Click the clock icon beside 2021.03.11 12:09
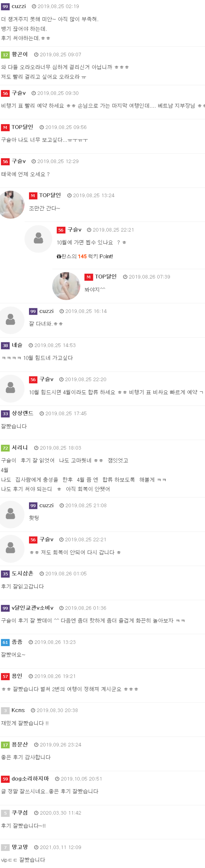205x868 pixels. point(36,847)
